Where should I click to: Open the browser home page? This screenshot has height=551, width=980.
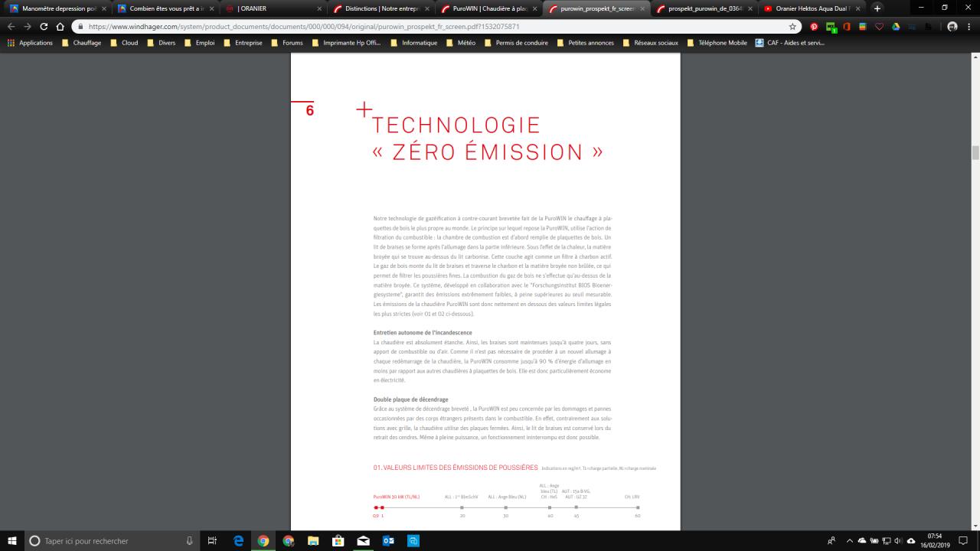[x=60, y=26]
